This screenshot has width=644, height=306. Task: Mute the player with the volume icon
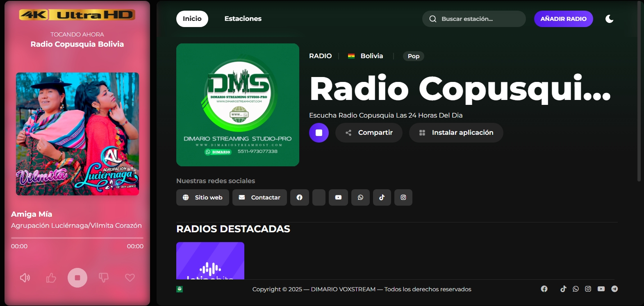25,278
